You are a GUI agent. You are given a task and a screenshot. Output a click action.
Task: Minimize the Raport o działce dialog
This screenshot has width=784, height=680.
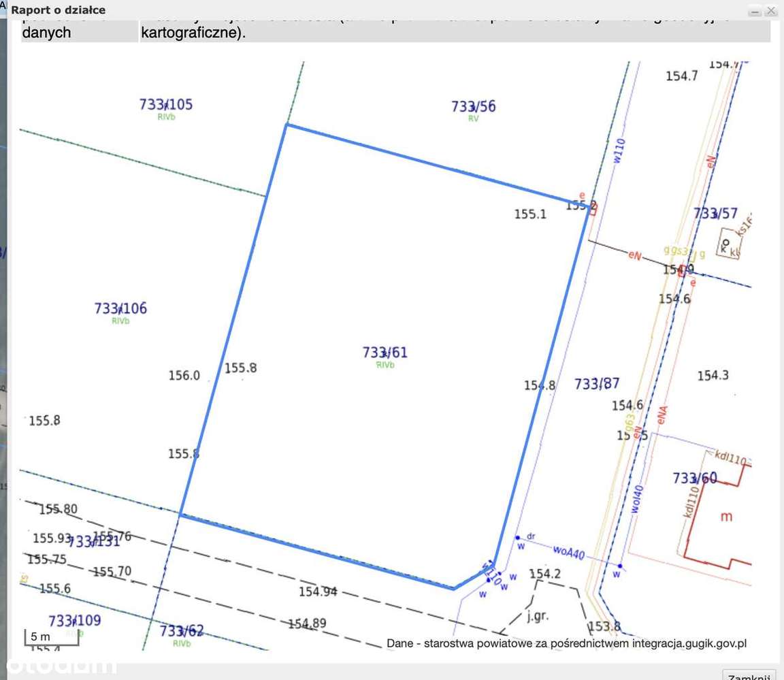tap(755, 10)
